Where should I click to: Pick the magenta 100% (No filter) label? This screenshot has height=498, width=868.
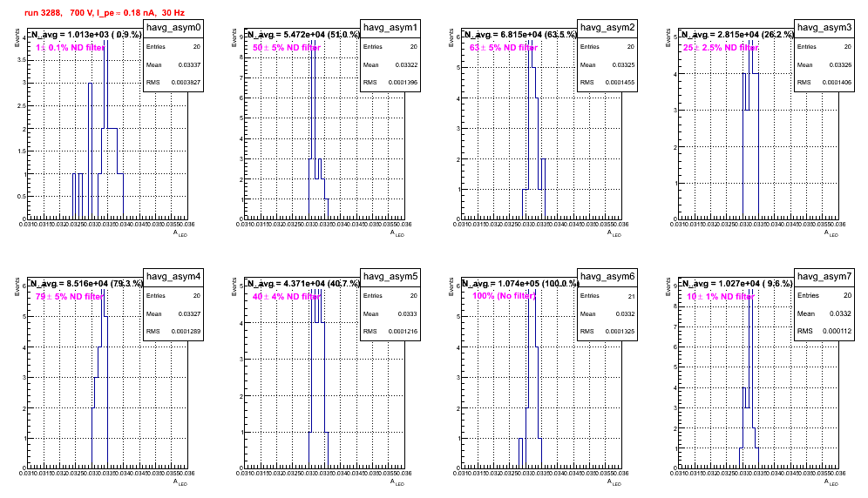coord(505,296)
